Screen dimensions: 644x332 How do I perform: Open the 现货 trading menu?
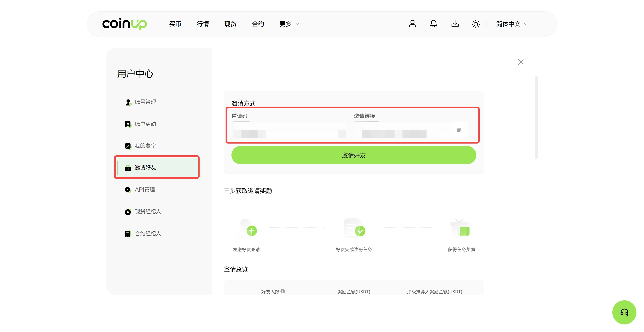pyautogui.click(x=230, y=24)
